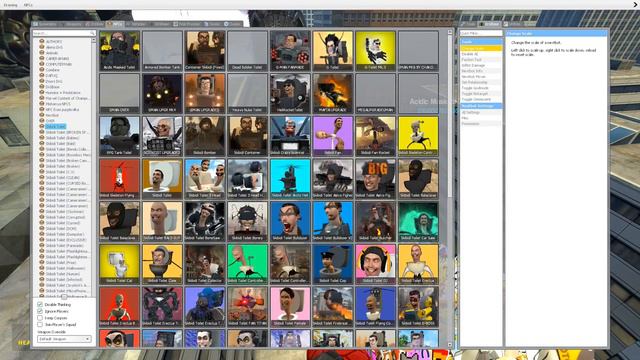Screen dimensions: 640x360
Task: Spawn the Skibidi Toilet Cop NPC
Action: click(x=333, y=264)
